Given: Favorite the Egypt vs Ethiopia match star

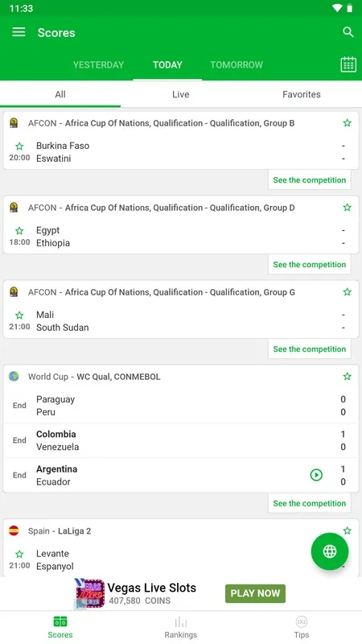Looking at the screenshot, I should 19,231.
